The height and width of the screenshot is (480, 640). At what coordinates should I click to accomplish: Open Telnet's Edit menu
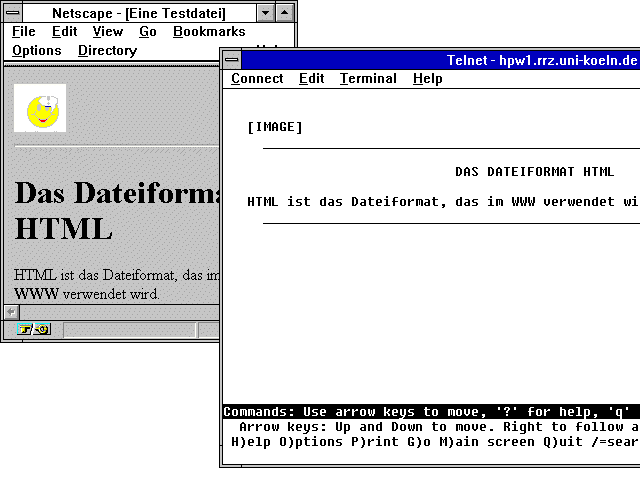[x=311, y=78]
